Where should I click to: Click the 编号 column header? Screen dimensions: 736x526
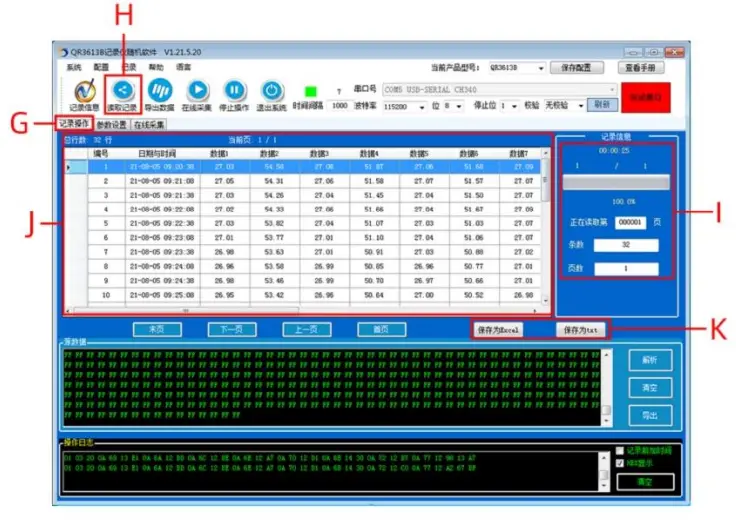click(x=101, y=154)
